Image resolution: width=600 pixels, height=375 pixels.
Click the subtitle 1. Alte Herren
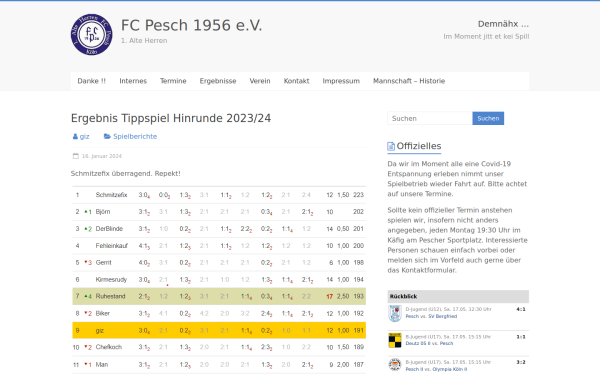point(144,41)
